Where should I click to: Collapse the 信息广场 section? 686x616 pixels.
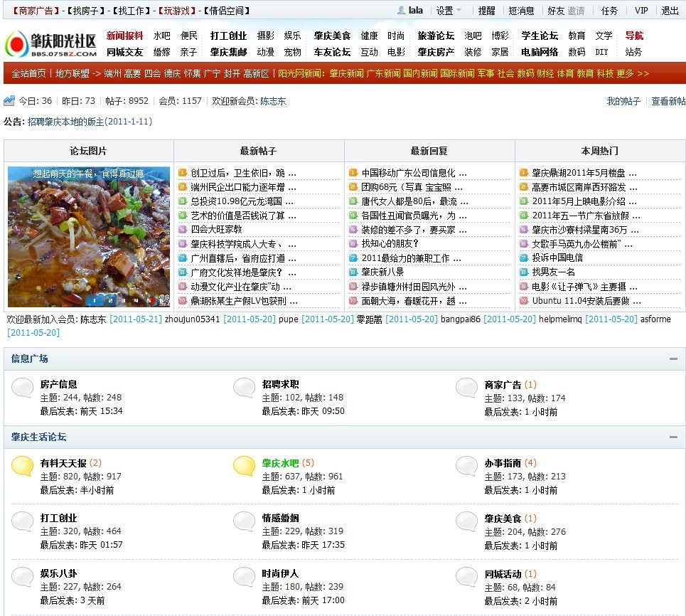tap(673, 359)
